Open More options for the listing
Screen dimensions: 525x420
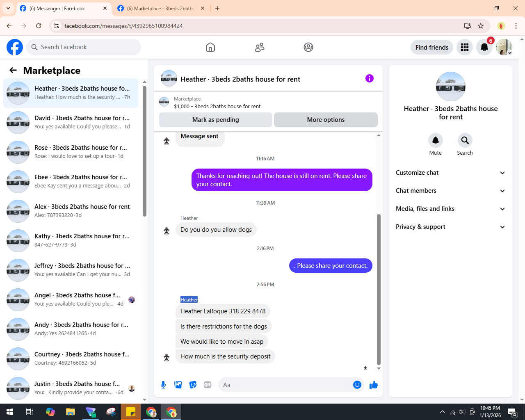click(x=326, y=120)
